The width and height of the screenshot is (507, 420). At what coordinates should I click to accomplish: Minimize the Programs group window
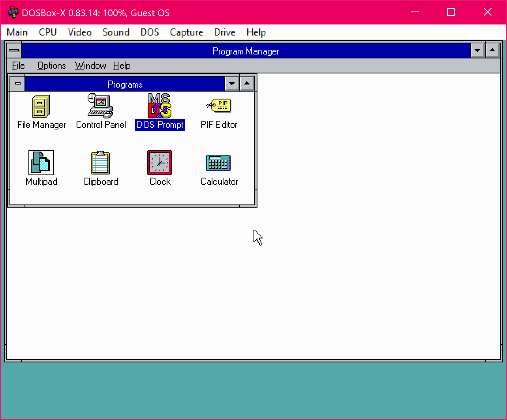click(232, 83)
